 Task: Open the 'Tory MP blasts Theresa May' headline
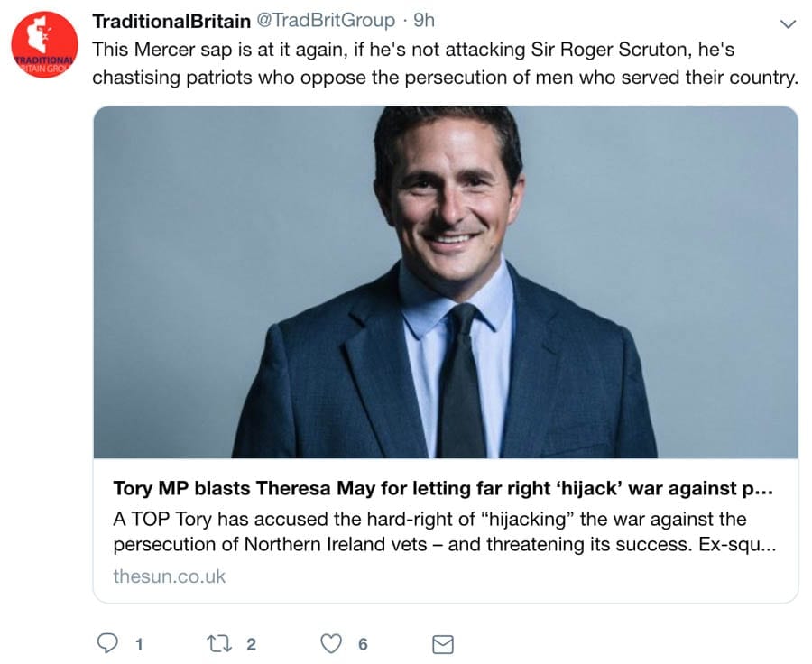tap(442, 489)
